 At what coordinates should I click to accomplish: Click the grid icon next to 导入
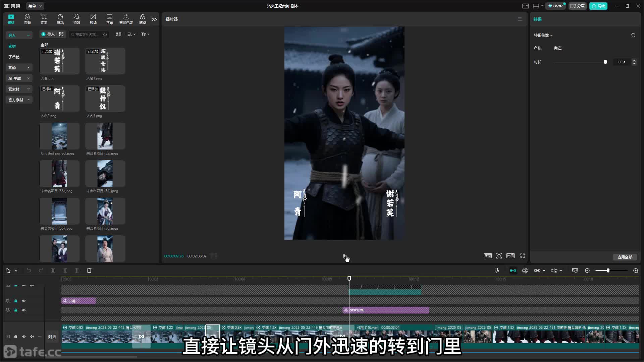61,34
